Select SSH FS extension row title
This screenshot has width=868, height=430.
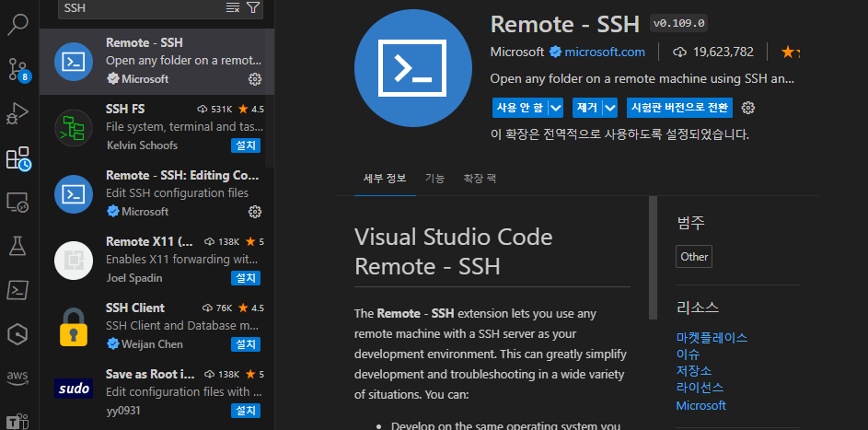click(125, 109)
